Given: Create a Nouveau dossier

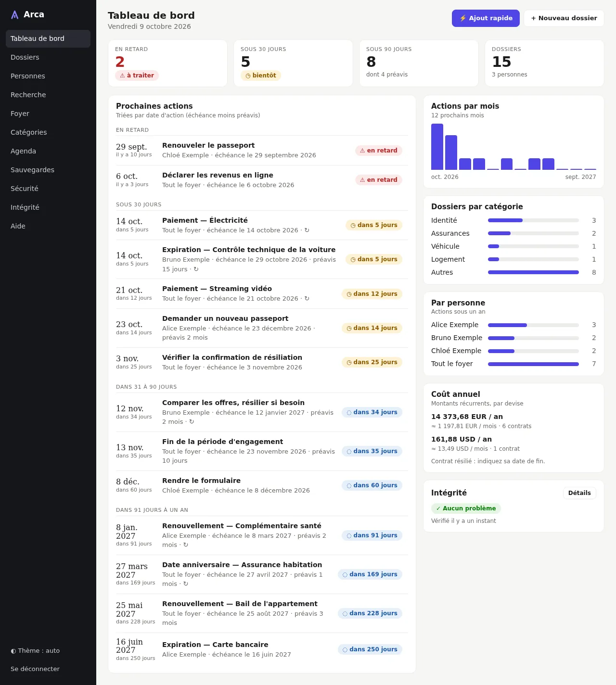Looking at the screenshot, I should point(564,18).
